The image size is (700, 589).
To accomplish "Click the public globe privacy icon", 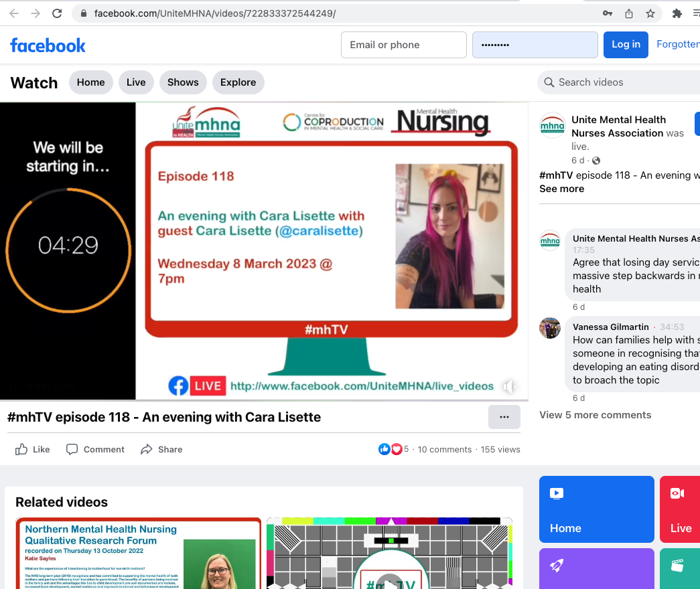I will [596, 161].
